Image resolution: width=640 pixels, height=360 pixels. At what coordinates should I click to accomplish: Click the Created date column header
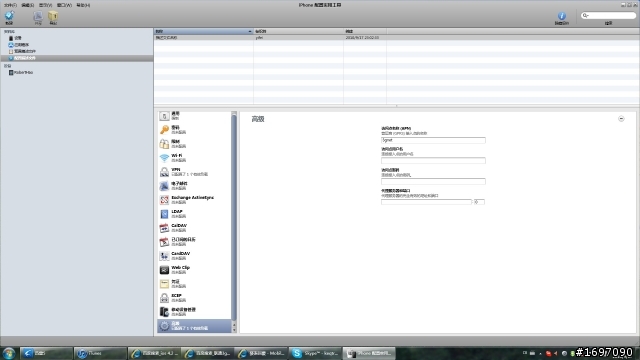[365, 31]
